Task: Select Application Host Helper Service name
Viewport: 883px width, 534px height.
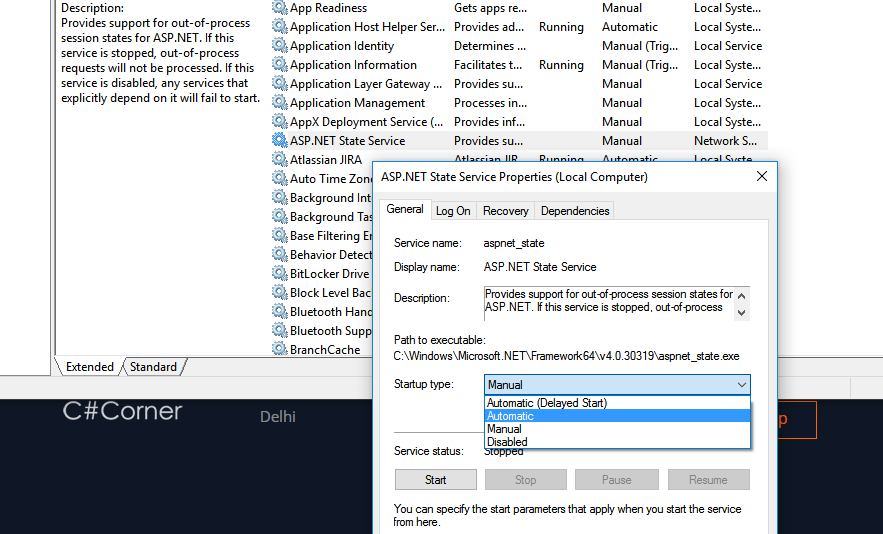Action: [367, 27]
